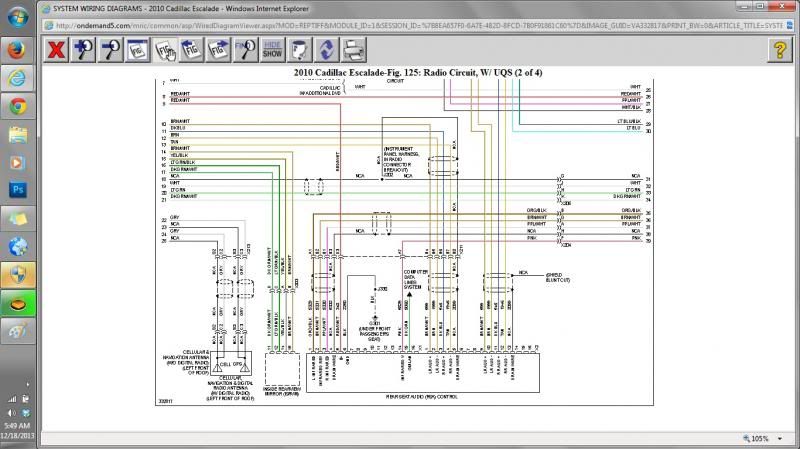This screenshot has height=449, width=800.
Task: Open Google Chrome from taskbar
Action: point(17,106)
